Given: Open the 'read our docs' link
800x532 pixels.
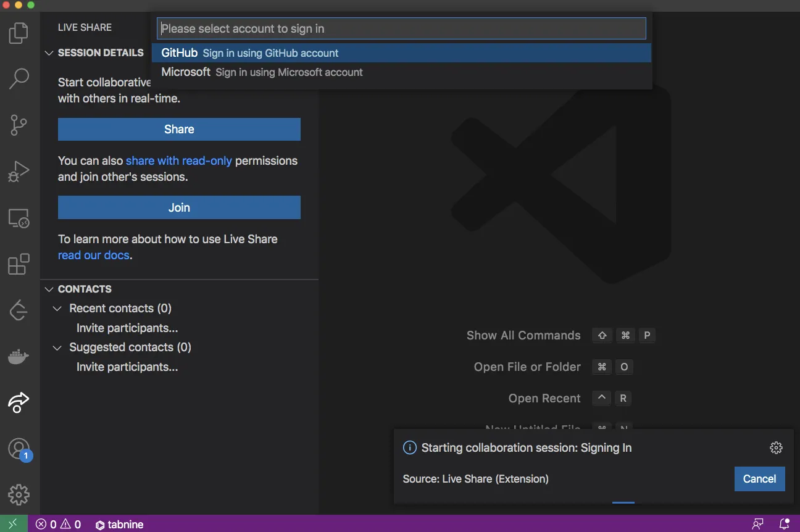Looking at the screenshot, I should (x=94, y=255).
